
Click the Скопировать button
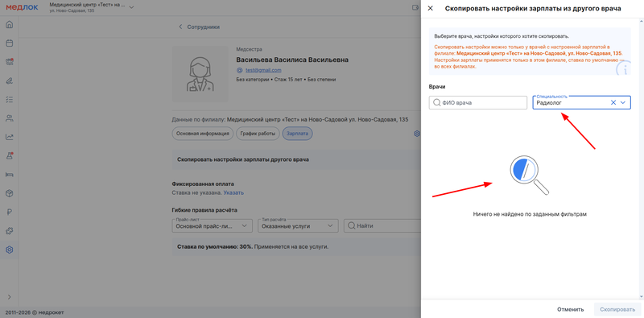pos(617,309)
